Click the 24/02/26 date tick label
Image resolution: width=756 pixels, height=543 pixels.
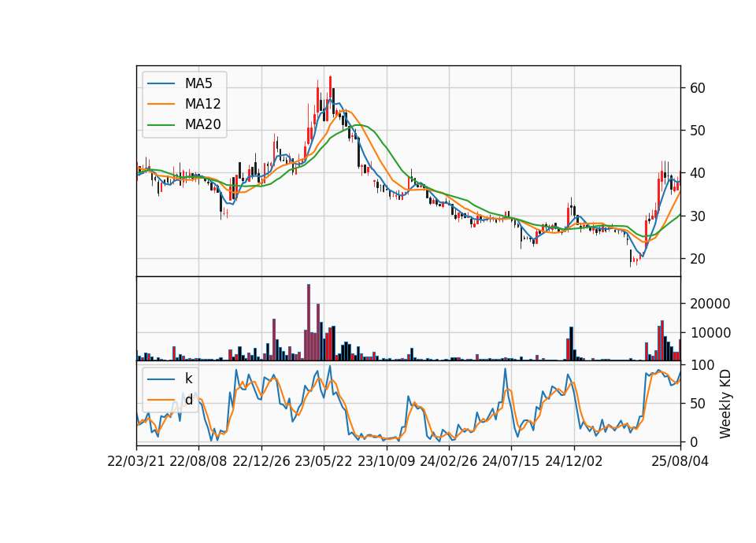[x=448, y=461]
